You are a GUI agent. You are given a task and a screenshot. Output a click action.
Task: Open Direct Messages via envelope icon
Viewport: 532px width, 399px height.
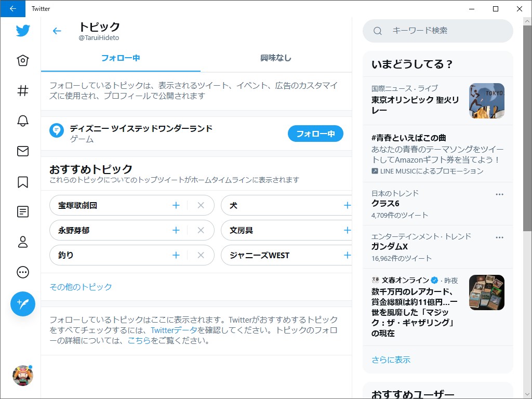[22, 151]
